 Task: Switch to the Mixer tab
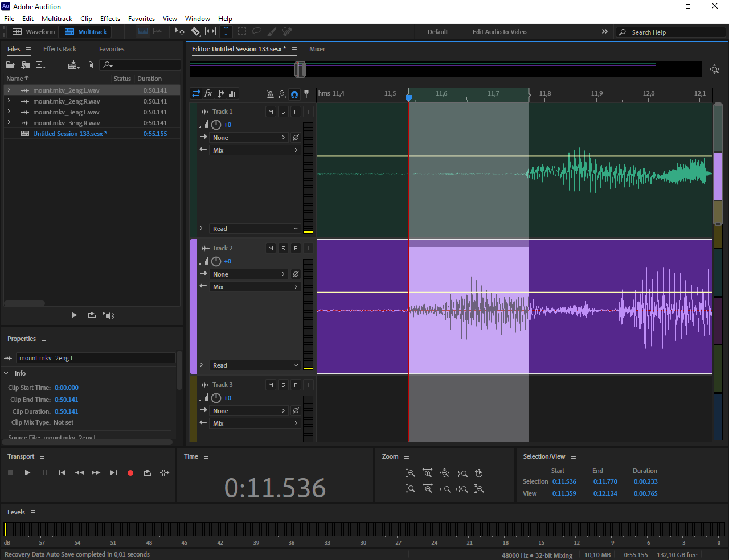(317, 49)
